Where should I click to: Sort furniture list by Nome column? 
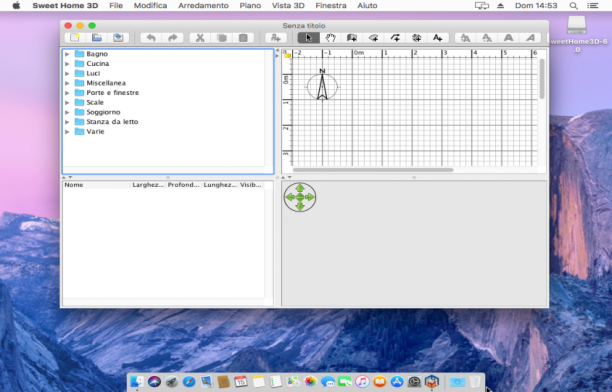[x=96, y=185]
